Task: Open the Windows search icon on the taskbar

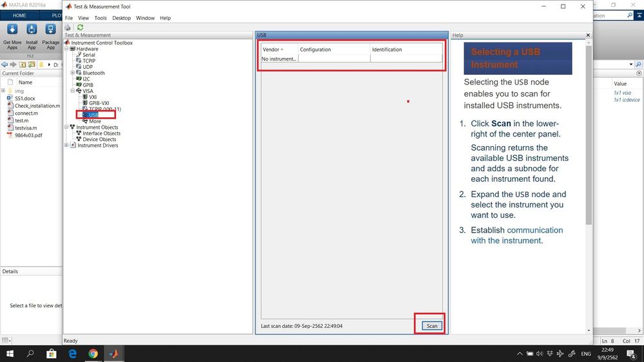Action: pyautogui.click(x=30, y=354)
